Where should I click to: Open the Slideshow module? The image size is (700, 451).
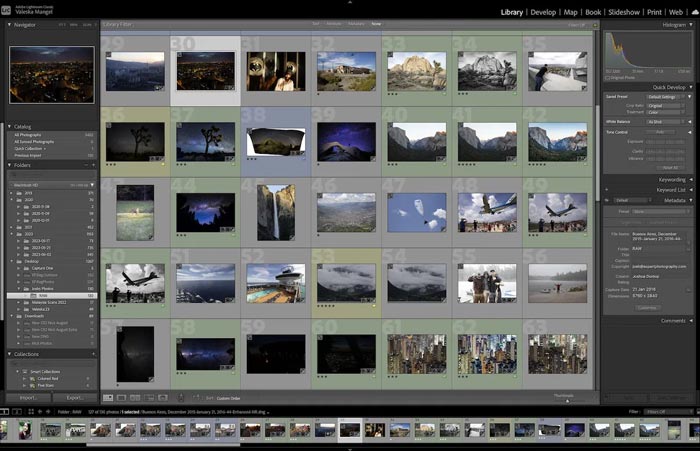tap(624, 12)
